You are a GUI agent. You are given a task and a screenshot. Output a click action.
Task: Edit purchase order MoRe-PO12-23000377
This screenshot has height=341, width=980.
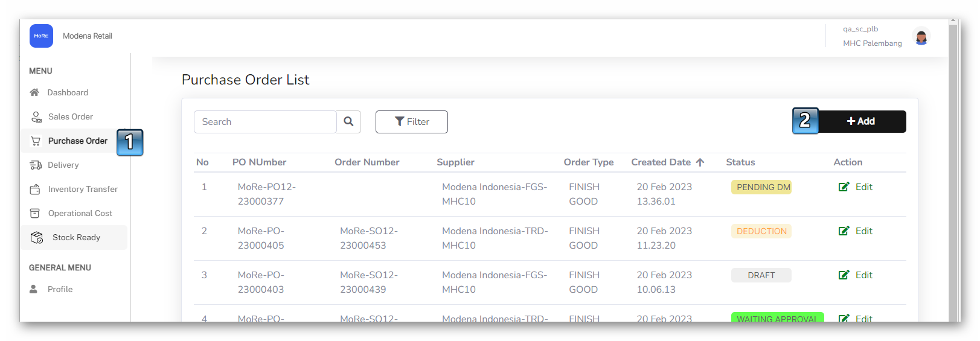click(x=856, y=187)
